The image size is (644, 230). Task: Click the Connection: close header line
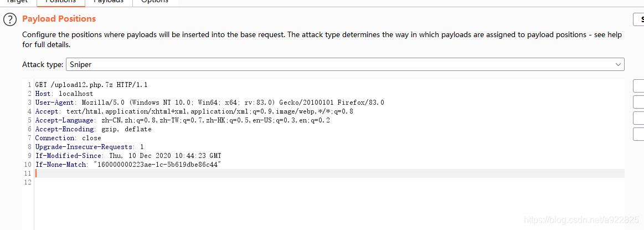(x=68, y=138)
